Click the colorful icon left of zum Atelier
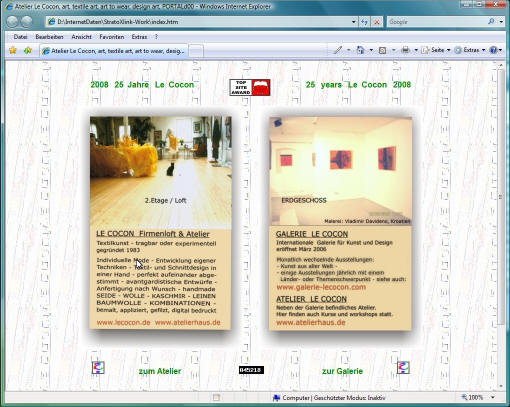This screenshot has width=510, height=407. tap(98, 368)
